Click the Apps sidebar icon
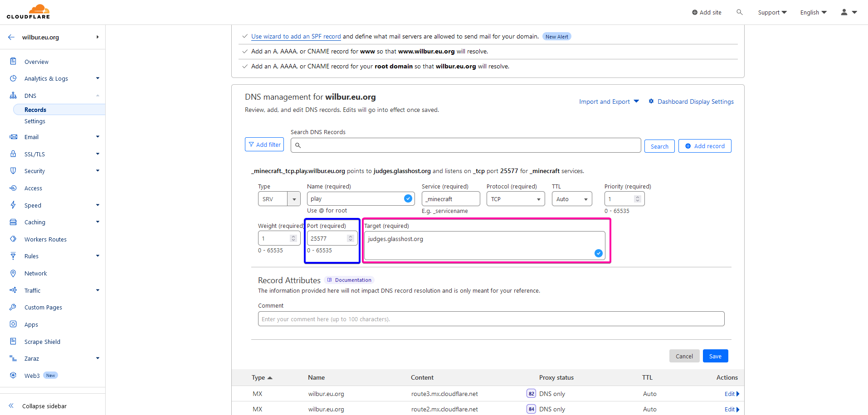868x415 pixels. click(13, 324)
